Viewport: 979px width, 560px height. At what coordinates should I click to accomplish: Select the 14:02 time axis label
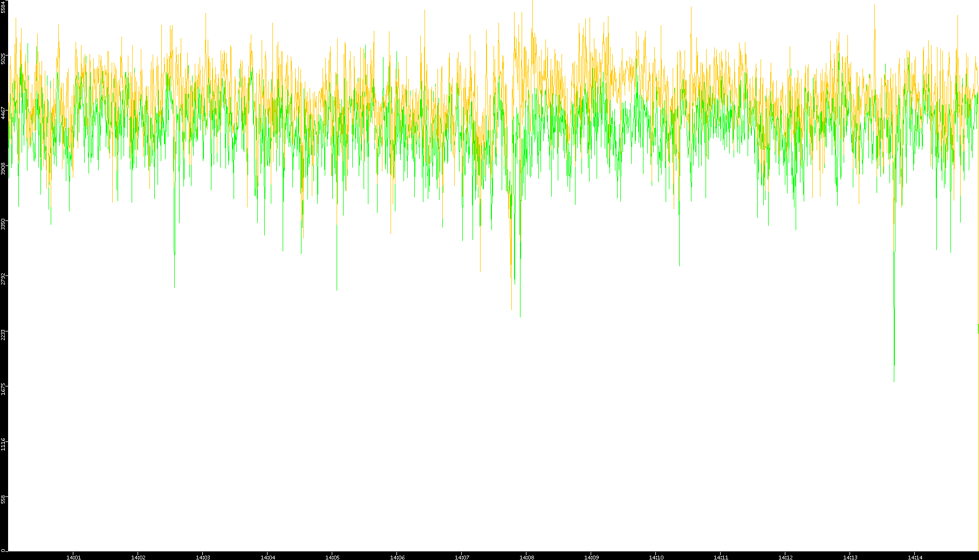[x=138, y=557]
